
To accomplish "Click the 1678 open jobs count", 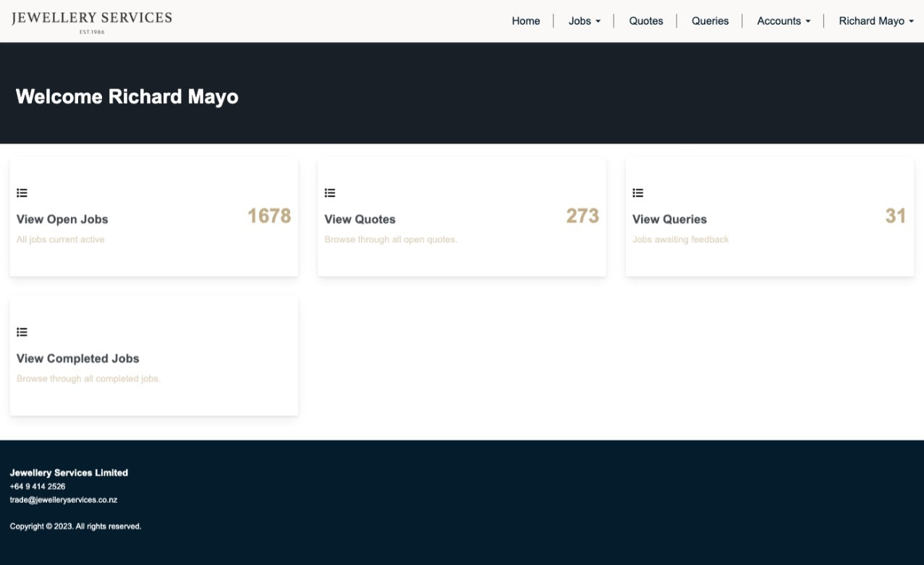I will (x=269, y=216).
